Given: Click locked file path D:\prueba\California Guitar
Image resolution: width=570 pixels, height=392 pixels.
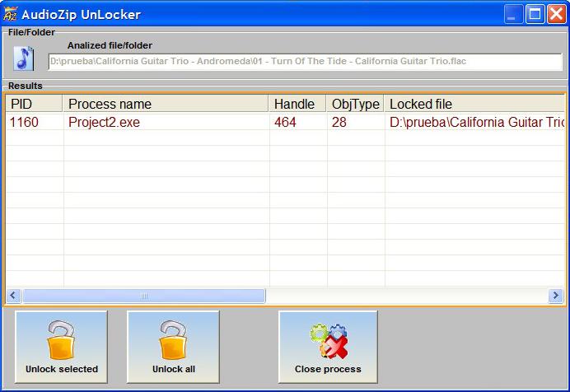Looking at the screenshot, I should (x=477, y=122).
